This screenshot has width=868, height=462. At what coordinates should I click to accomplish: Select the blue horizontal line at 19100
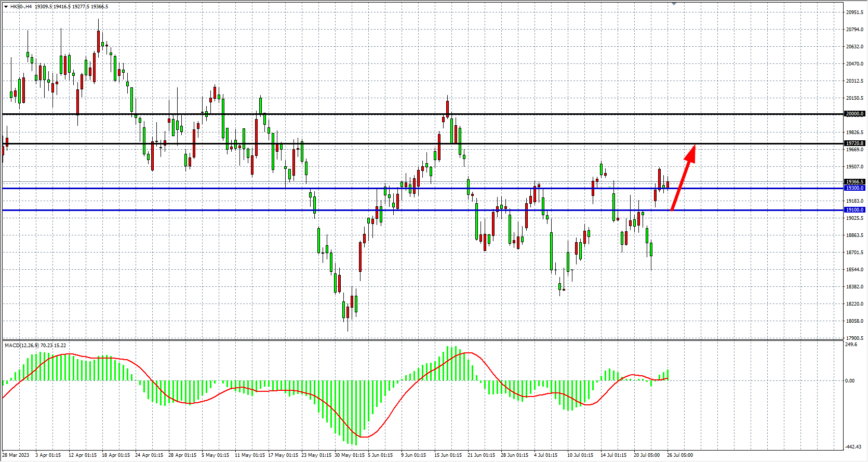point(260,210)
